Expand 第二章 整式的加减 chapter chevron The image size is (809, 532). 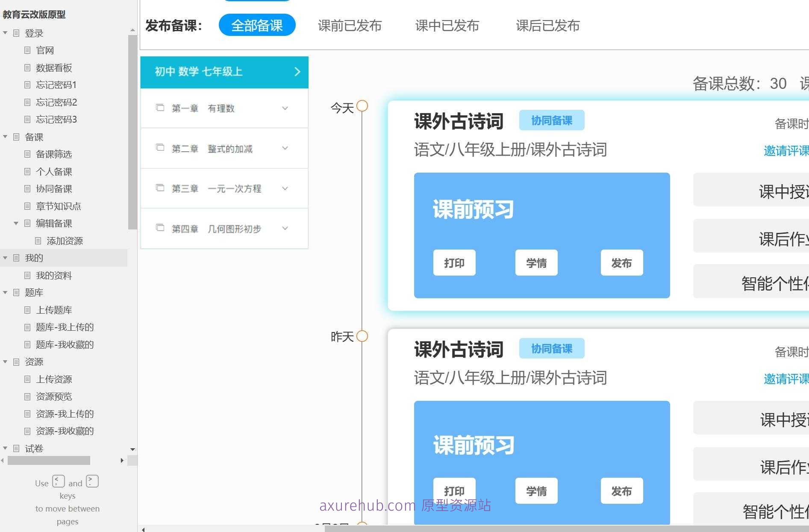285,148
